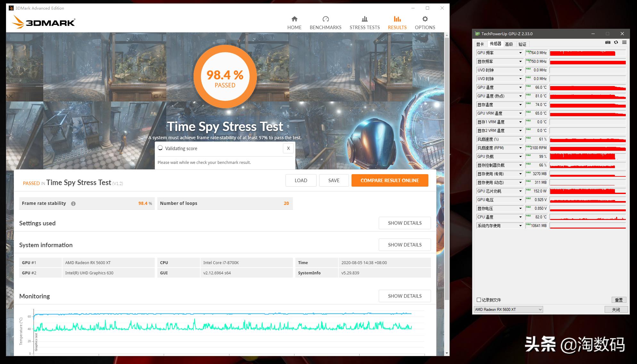Click the HOME icon in 3DMark
Viewport: 637px width, 364px height.
[x=294, y=19]
